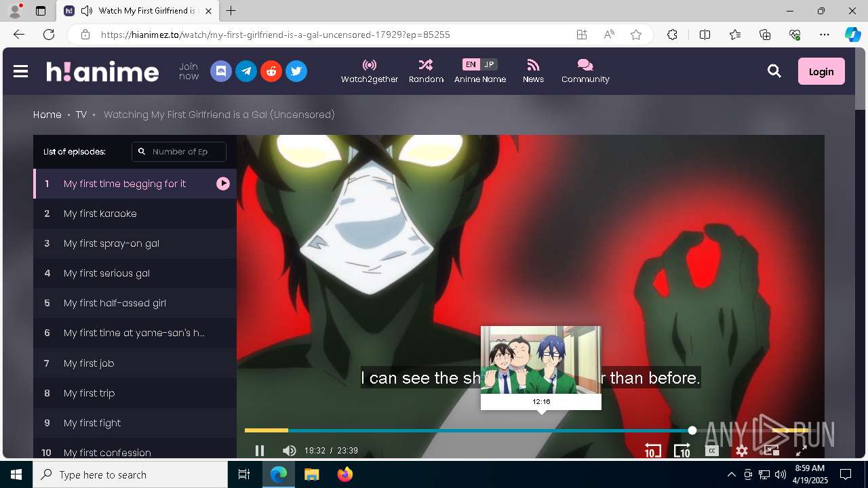Open the News section
The image size is (868, 488).
pyautogui.click(x=533, y=71)
